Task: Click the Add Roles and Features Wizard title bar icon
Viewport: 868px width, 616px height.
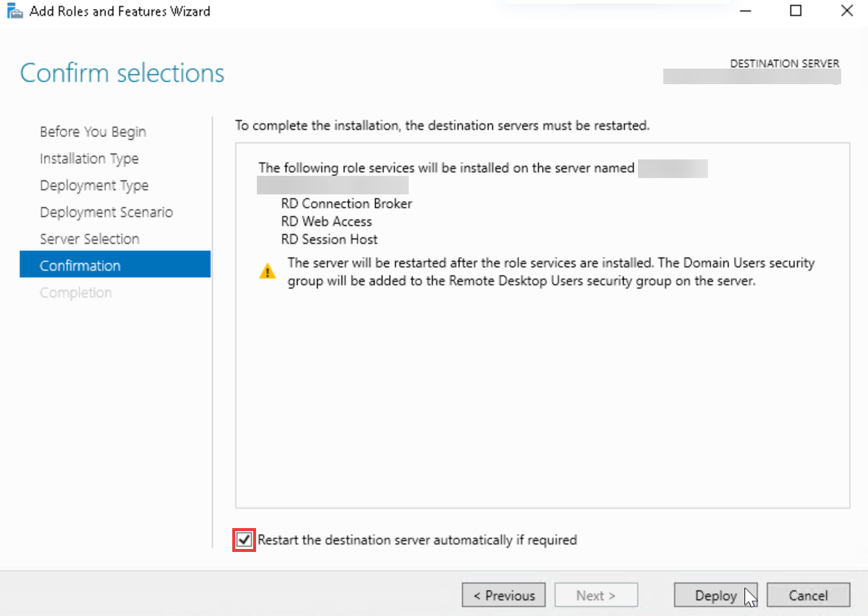Action: tap(15, 10)
